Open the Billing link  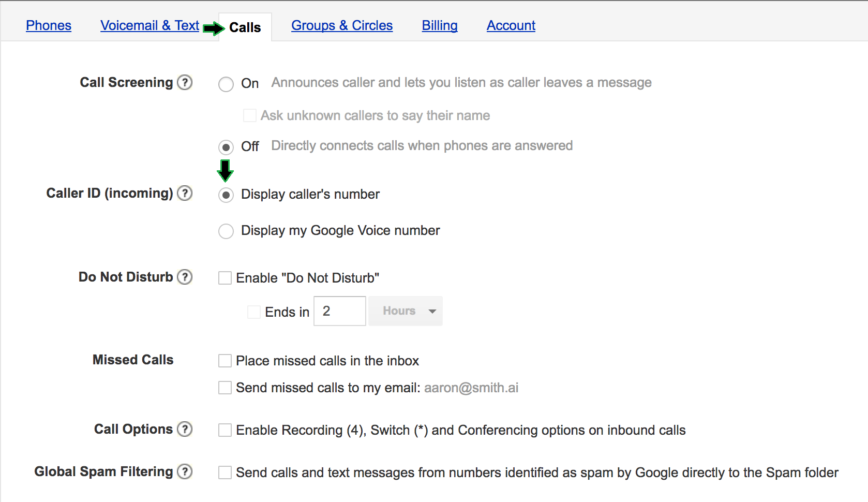click(440, 25)
